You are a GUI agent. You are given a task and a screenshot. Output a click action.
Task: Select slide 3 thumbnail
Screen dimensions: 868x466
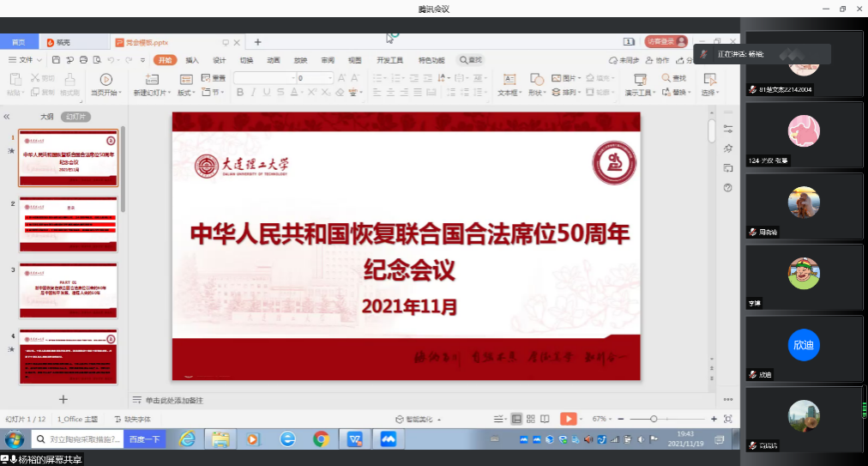click(69, 290)
